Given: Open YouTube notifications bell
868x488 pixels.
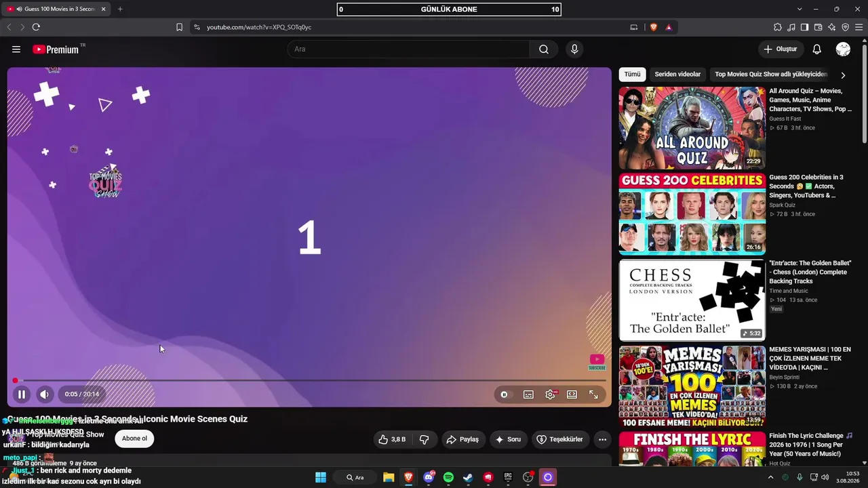Looking at the screenshot, I should coord(817,49).
